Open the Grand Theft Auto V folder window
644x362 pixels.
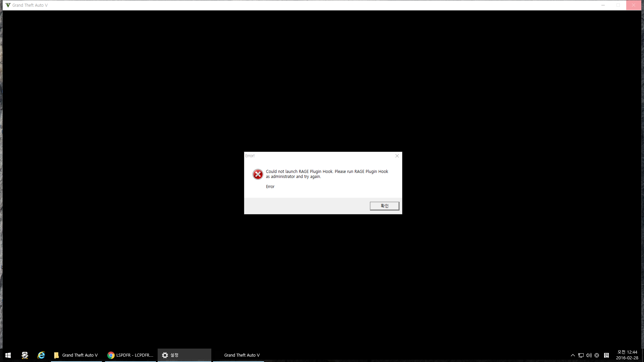click(x=76, y=355)
